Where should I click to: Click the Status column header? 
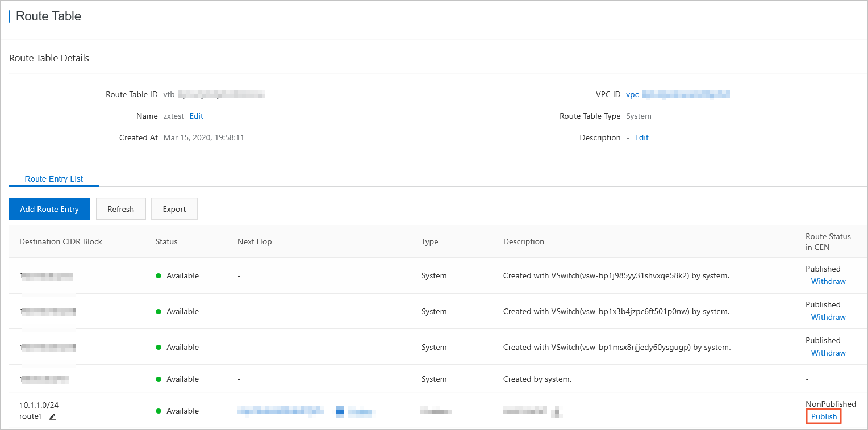[166, 241]
